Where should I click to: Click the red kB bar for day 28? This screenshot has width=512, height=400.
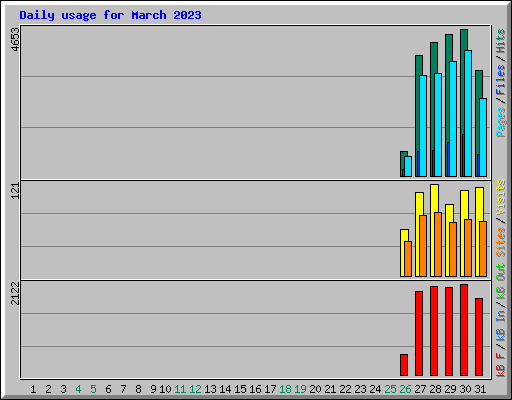434,331
